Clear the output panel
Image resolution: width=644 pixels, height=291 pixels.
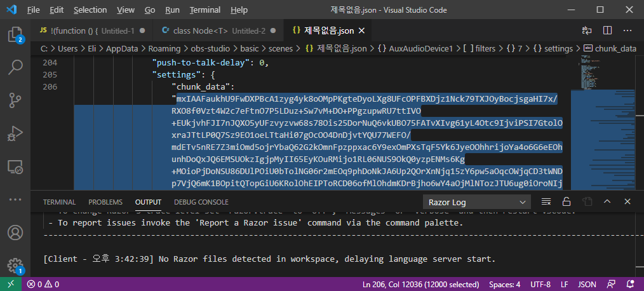click(x=546, y=202)
